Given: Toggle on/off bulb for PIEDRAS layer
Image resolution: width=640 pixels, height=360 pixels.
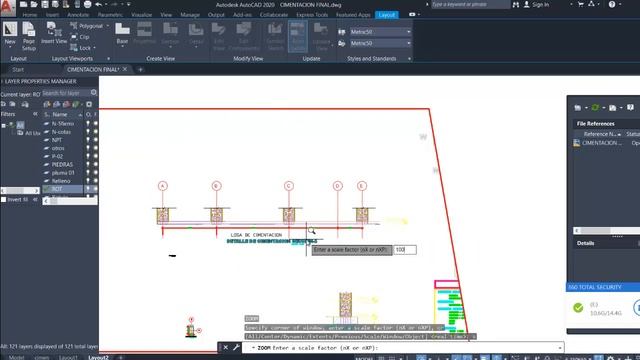Looking at the screenshot, I should 88,164.
